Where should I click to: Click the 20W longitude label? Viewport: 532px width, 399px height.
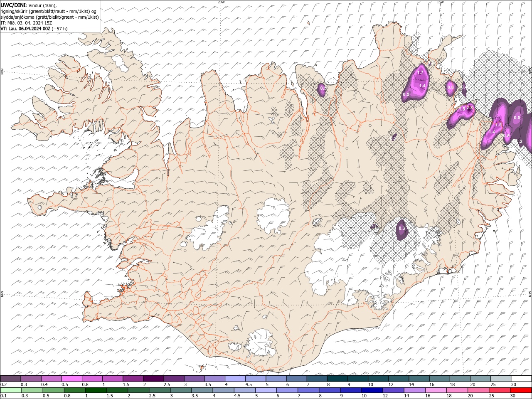(x=221, y=2)
